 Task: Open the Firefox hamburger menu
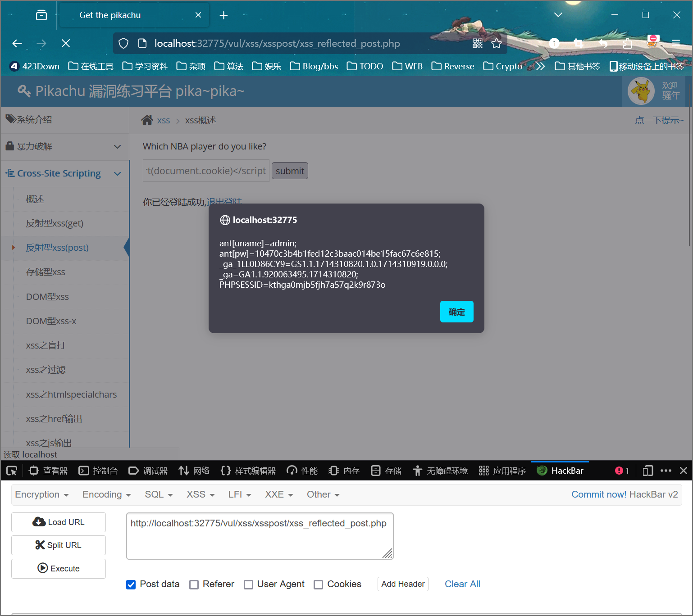(x=675, y=44)
